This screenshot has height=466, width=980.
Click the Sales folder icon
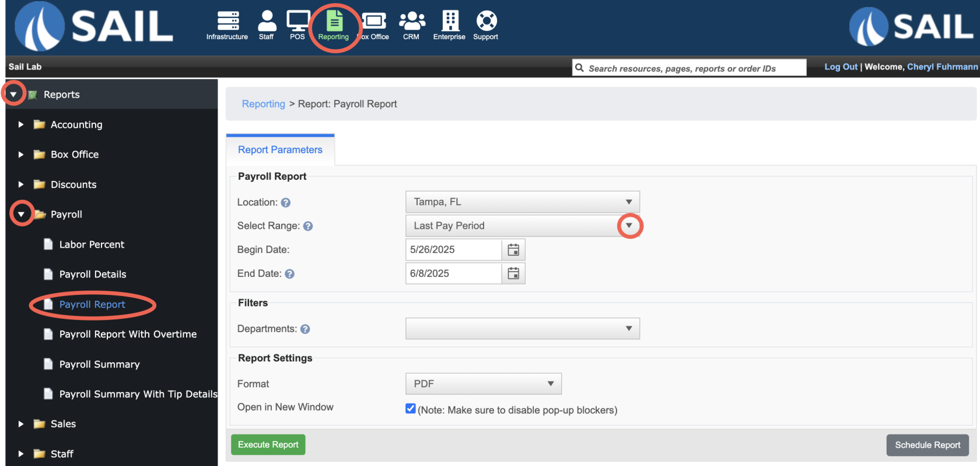40,424
